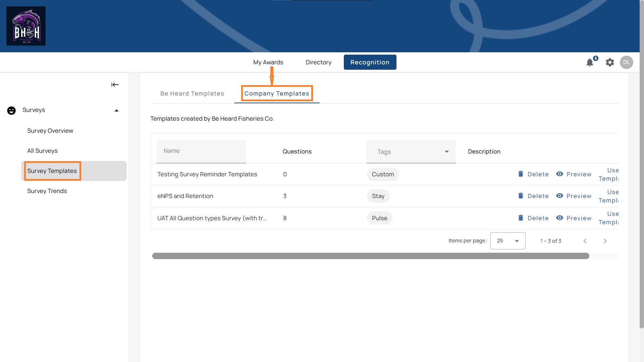Open the items per page dropdown
Screen dimensions: 644x362
pos(508,241)
